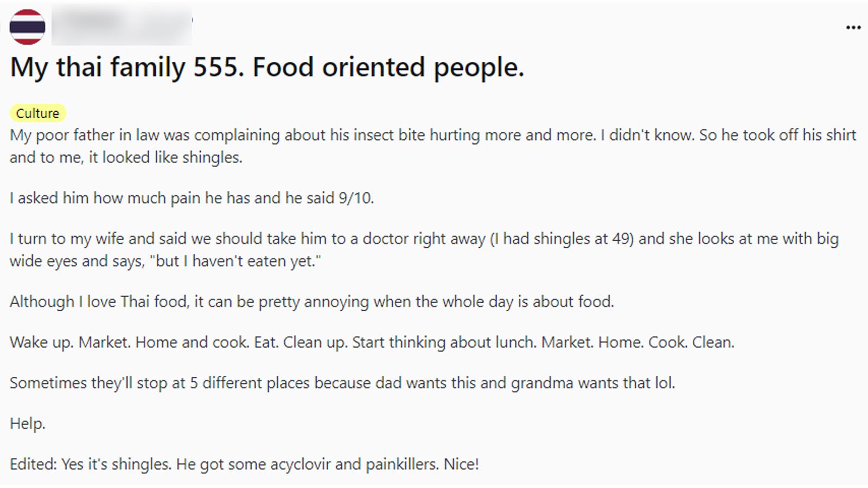Click the quote "but I haven't eaten yet."

(235, 261)
